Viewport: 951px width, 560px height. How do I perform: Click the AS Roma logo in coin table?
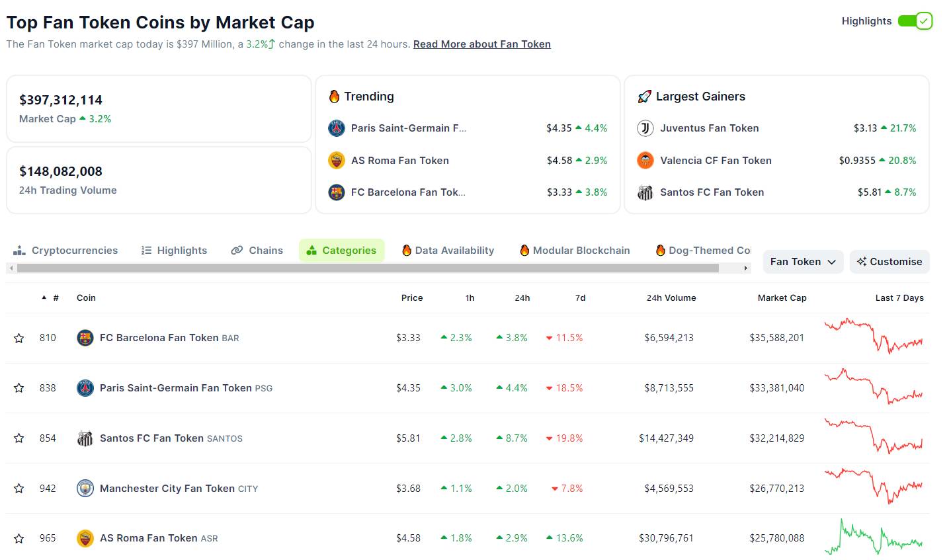[85, 538]
